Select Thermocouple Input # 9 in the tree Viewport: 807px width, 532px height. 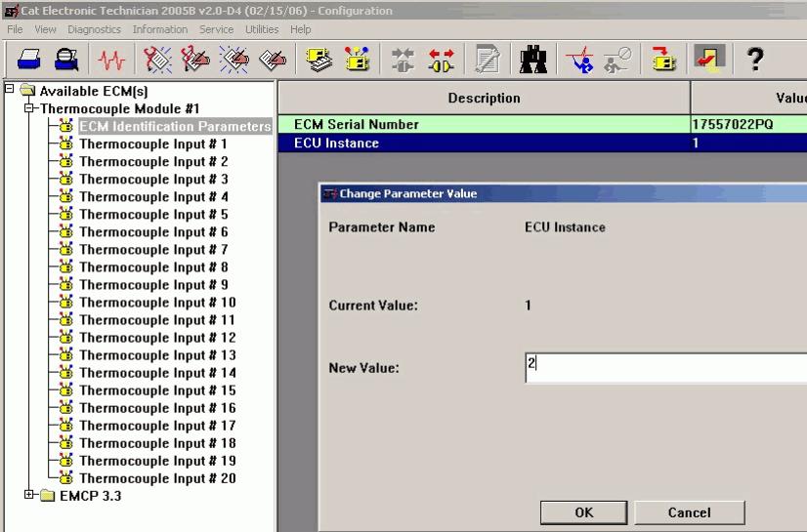[x=153, y=284]
